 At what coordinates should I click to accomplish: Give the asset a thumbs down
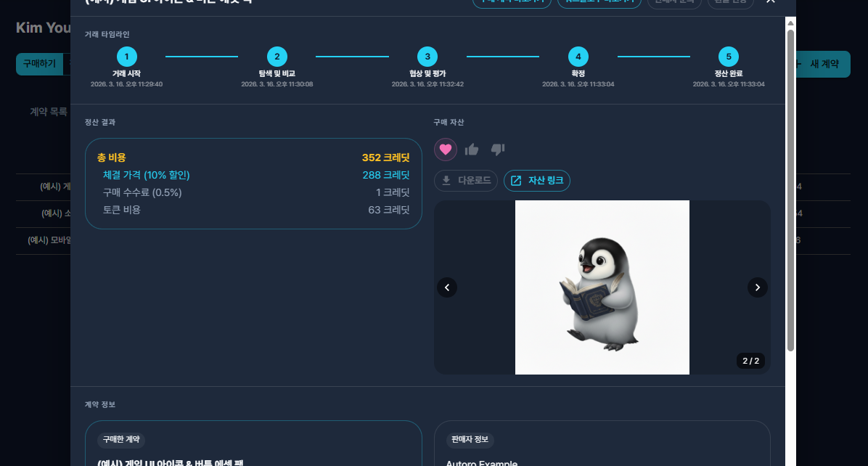click(x=498, y=150)
